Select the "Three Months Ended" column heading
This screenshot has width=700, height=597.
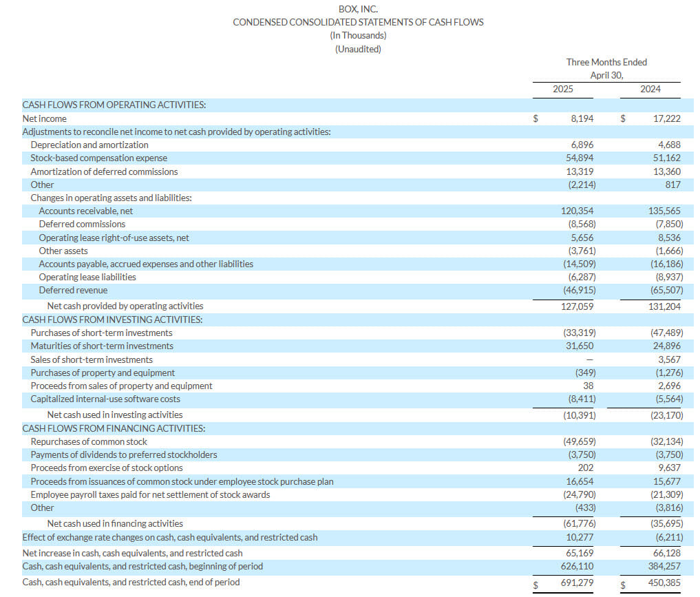click(606, 62)
